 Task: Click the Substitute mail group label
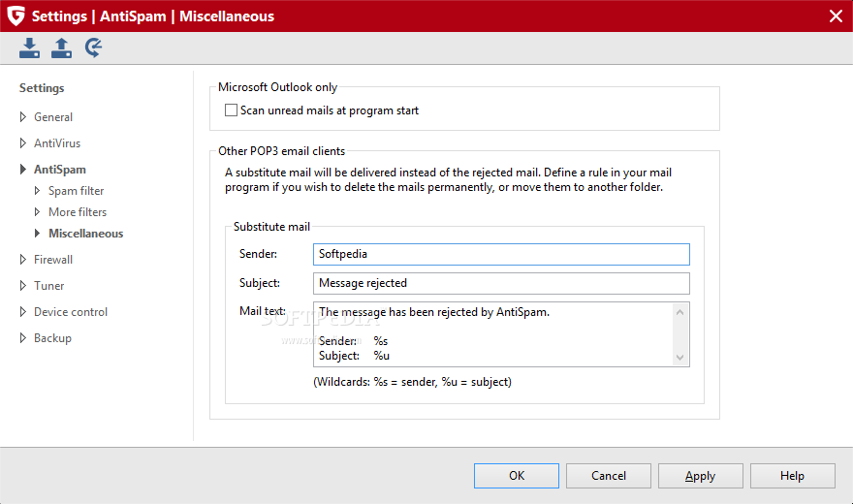[x=272, y=227]
